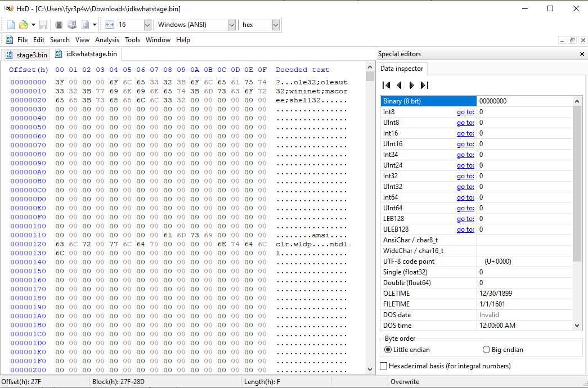Click the UInt64 go to link
Viewport: 588px width, 388px height.
pyautogui.click(x=465, y=208)
